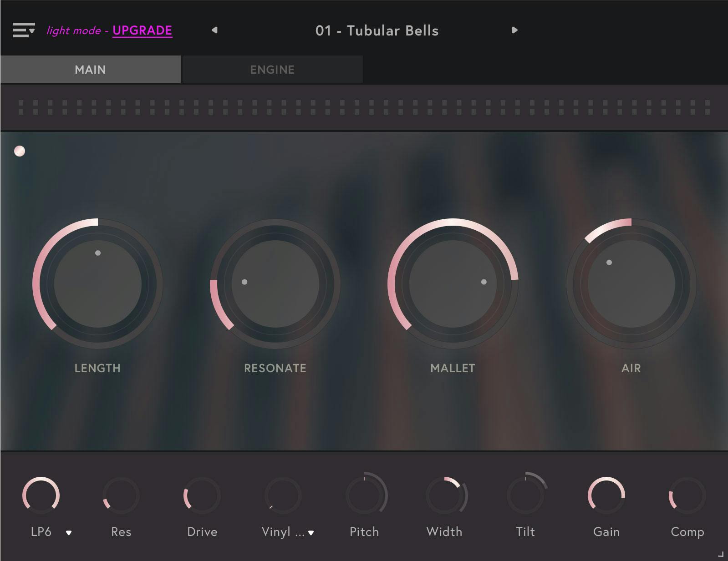Click the Drive label
Viewport: 728px width, 561px height.
202,532
